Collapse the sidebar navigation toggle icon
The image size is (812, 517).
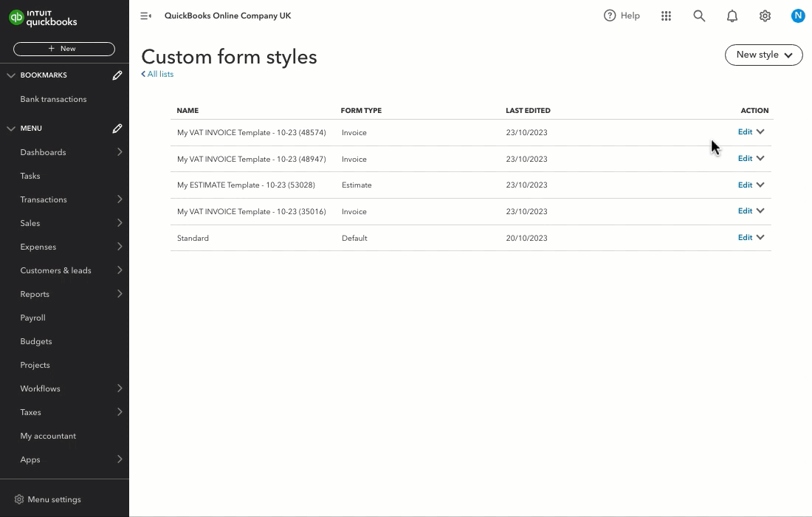[146, 16]
